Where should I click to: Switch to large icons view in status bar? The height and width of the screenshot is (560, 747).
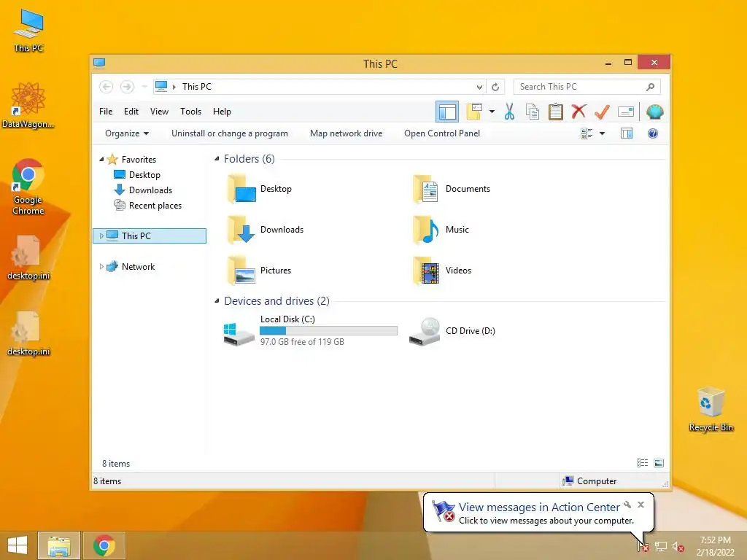pyautogui.click(x=659, y=463)
